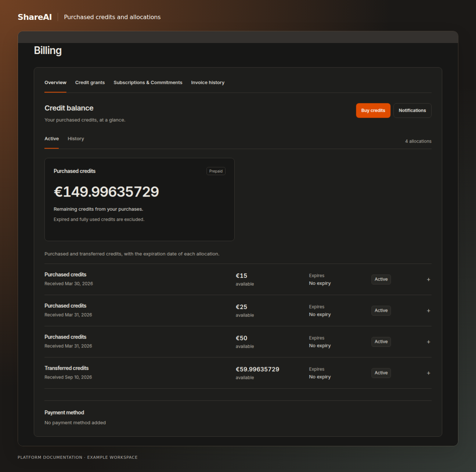The image size is (476, 472).
Task: Expand the €25 allocation row plus icon
Action: (x=428, y=311)
